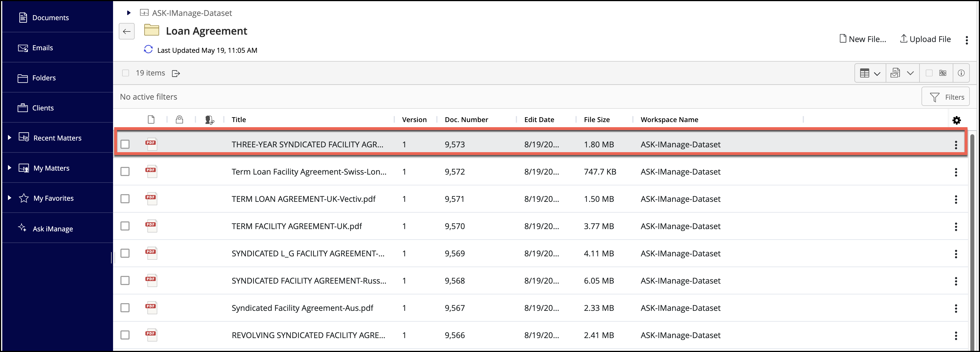Open kebab menu for TERM FACILITY AGREEMENT-UK.pdf
Viewport: 980px width, 352px height.
coord(956,227)
